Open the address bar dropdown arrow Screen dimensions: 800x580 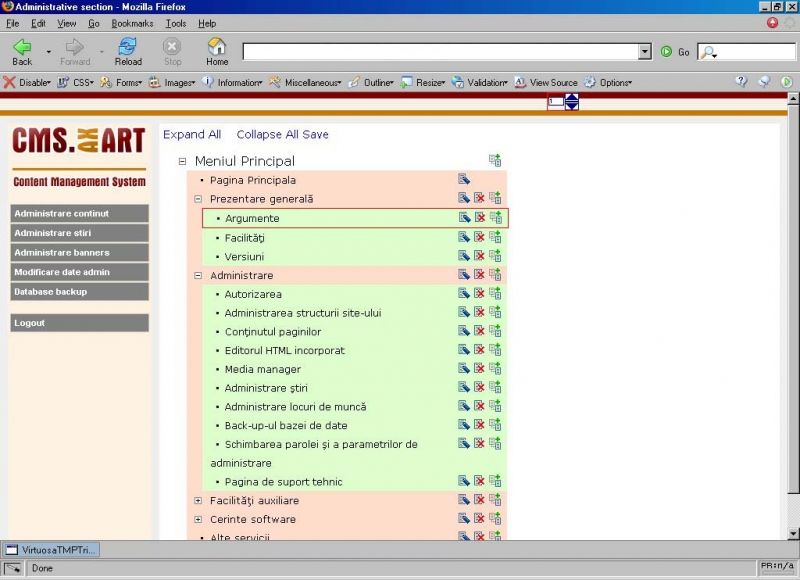click(x=644, y=51)
